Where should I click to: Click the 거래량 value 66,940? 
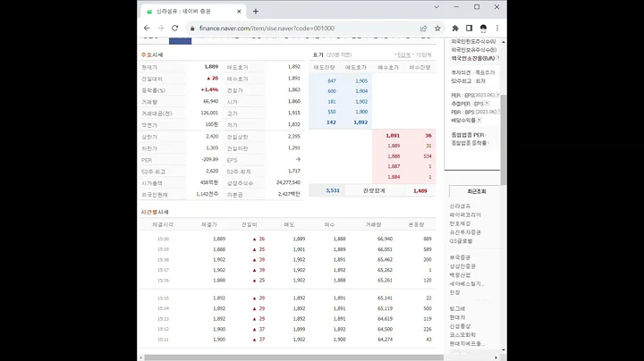[x=211, y=101]
